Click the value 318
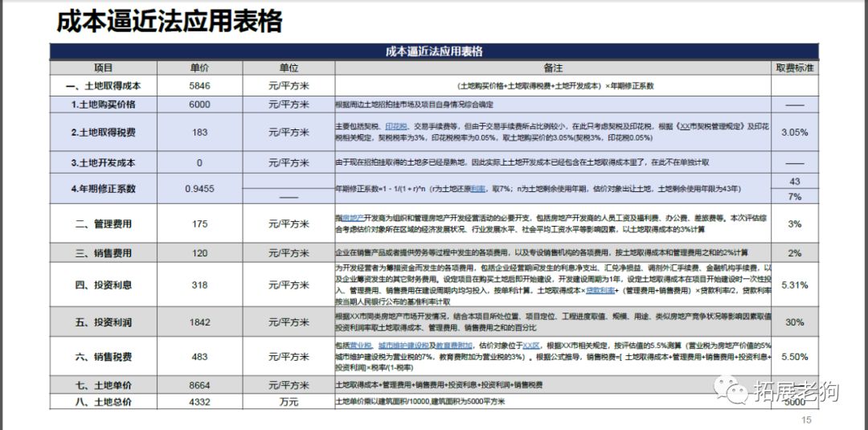The image size is (868, 430). (x=200, y=285)
